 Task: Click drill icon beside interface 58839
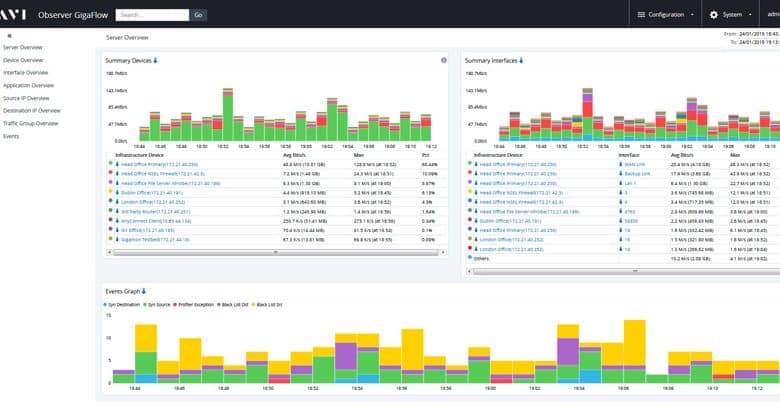click(621, 220)
